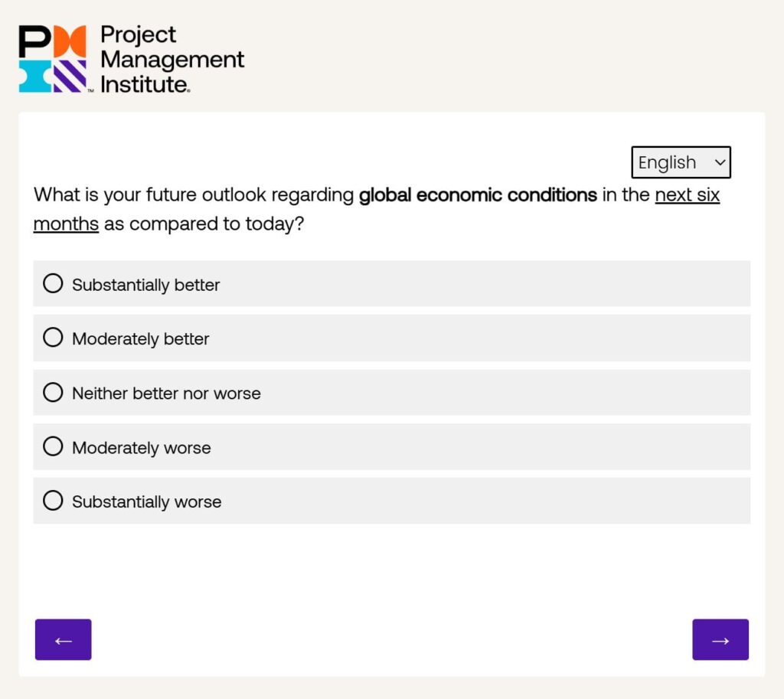The width and height of the screenshot is (784, 699).
Task: Click the underlined word "months"
Action: tap(66, 224)
